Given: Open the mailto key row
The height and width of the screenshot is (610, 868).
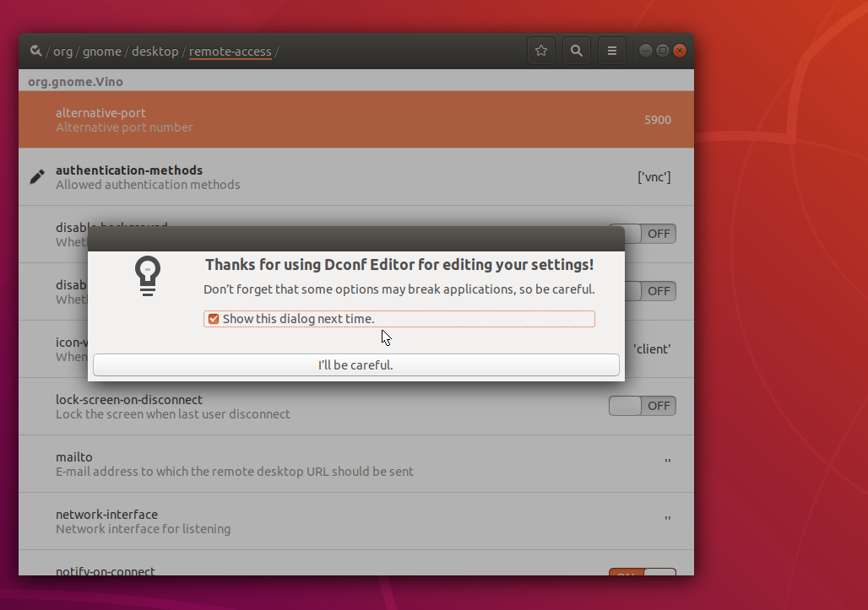Looking at the screenshot, I should [x=356, y=464].
